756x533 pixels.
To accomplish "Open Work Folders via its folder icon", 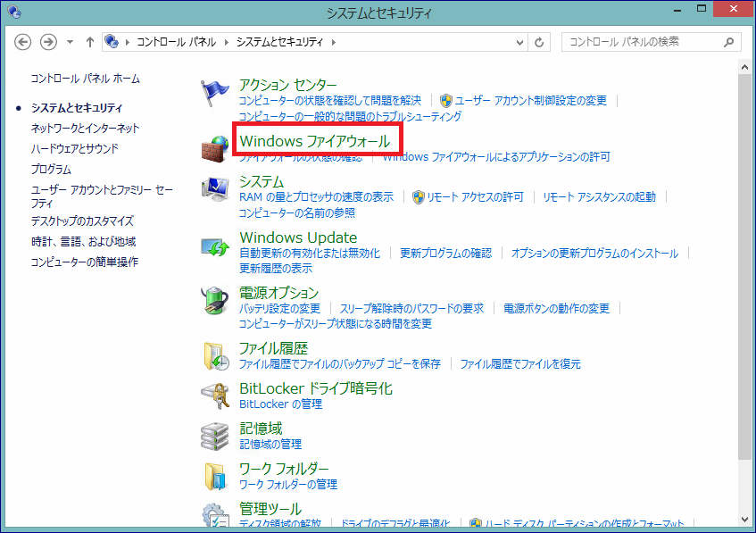I will tap(214, 475).
